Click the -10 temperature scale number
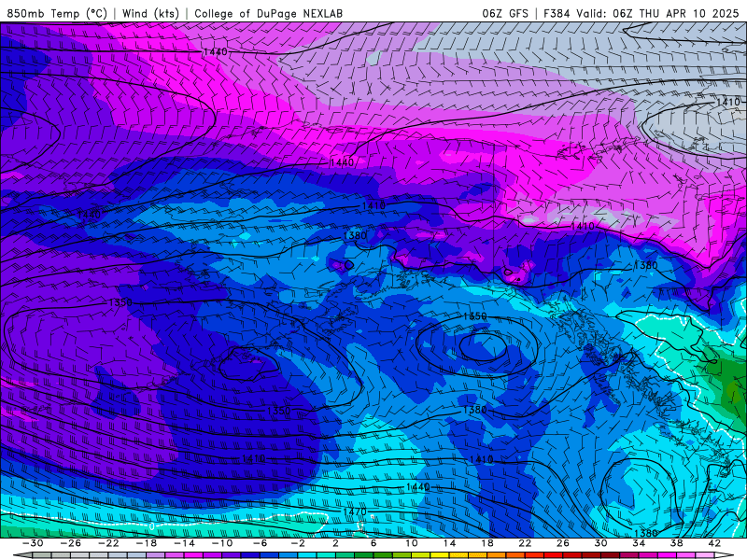Viewport: 747px width, 560px height. pyautogui.click(x=222, y=543)
